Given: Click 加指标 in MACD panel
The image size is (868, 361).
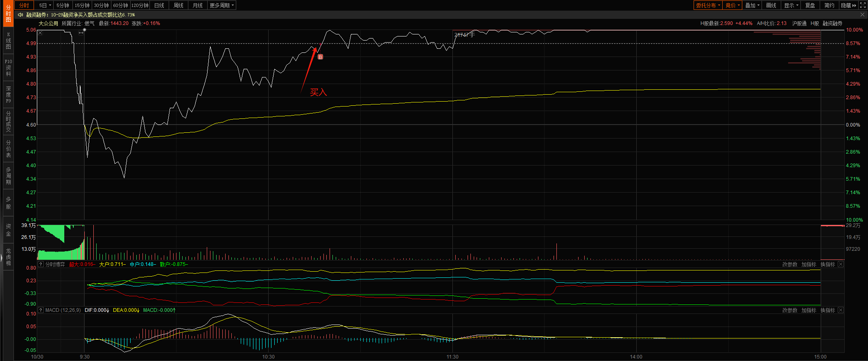Looking at the screenshot, I should tap(809, 310).
